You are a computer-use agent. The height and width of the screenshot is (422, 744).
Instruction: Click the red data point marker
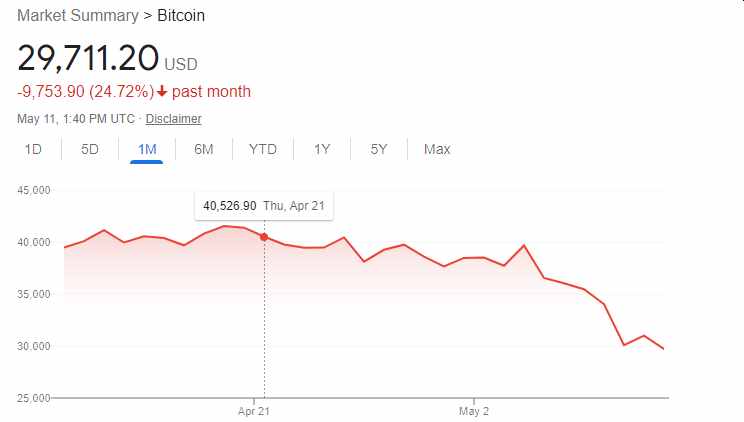[264, 237]
